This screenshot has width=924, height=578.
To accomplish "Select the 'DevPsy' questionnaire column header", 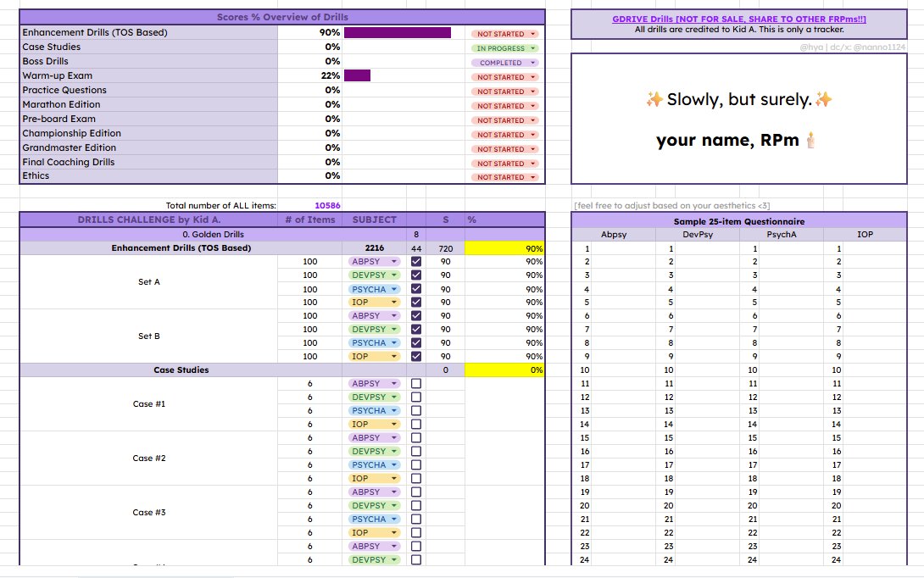I will pyautogui.click(x=698, y=234).
